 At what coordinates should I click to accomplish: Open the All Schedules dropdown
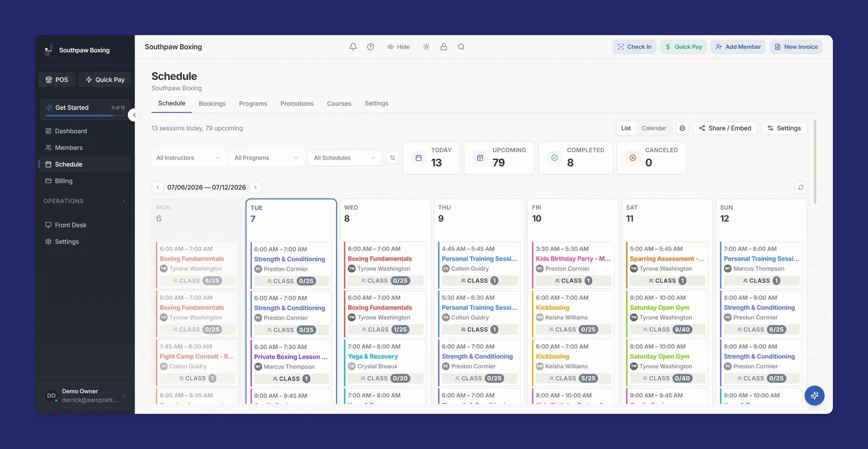pyautogui.click(x=344, y=158)
